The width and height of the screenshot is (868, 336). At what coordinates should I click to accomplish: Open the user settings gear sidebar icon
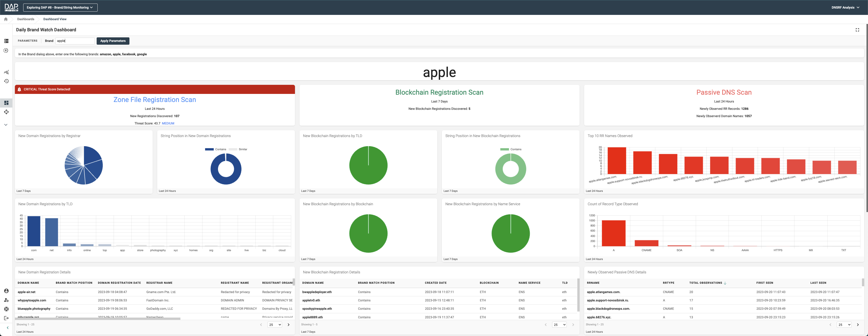click(6, 300)
